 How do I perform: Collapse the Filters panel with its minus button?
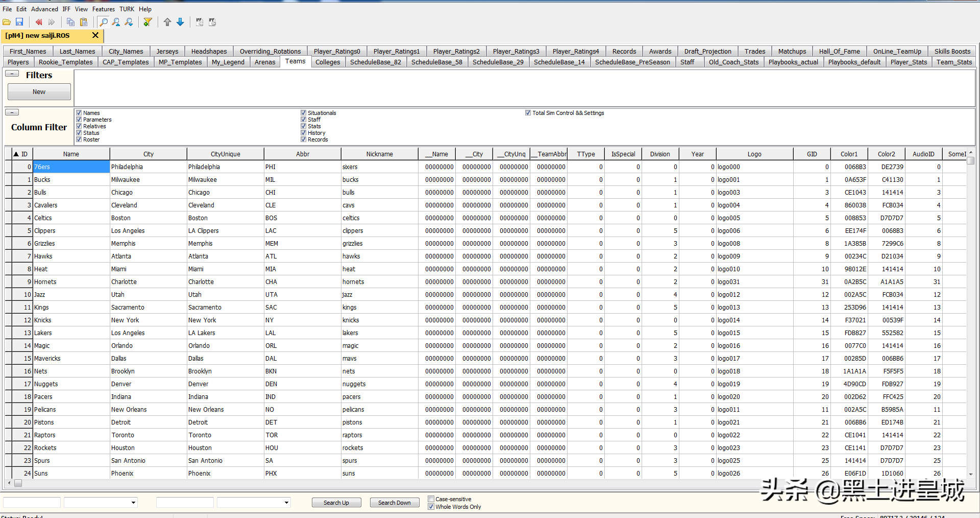(x=12, y=74)
